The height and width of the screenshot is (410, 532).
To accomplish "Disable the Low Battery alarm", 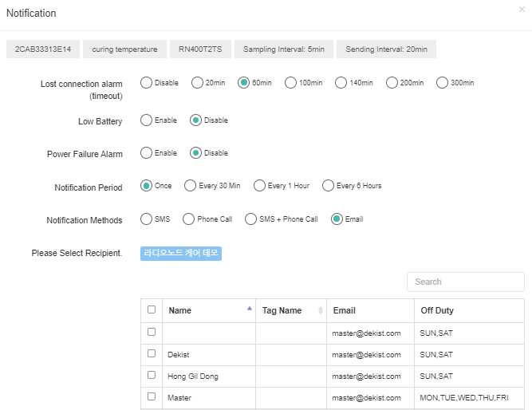I will (195, 120).
